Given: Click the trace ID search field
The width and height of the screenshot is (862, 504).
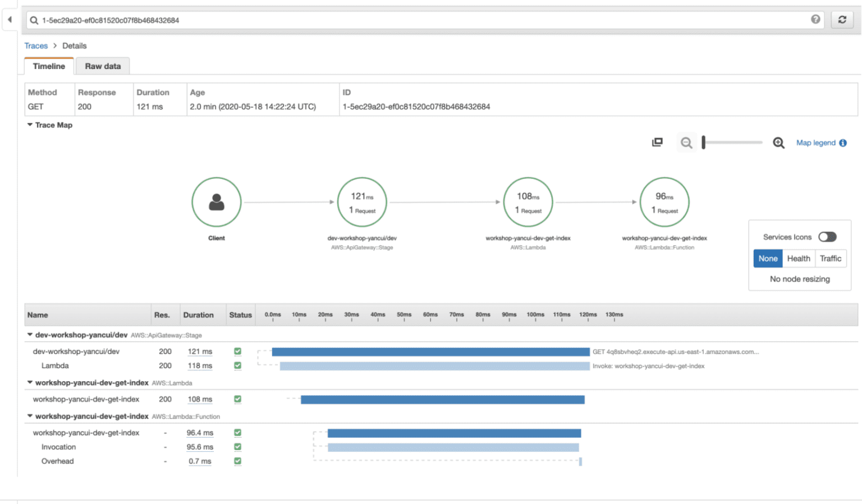Looking at the screenshot, I should tap(224, 19).
